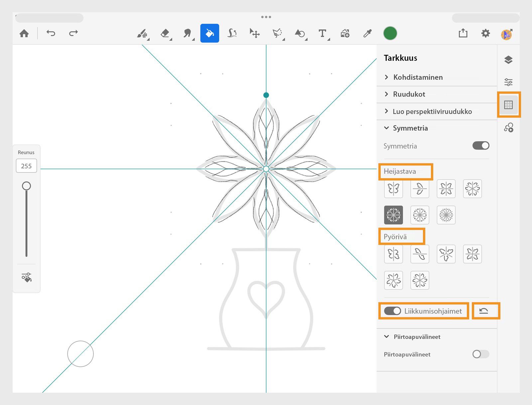The image size is (532, 405).
Task: Tap the touch shortcut circle
Action: point(80,354)
